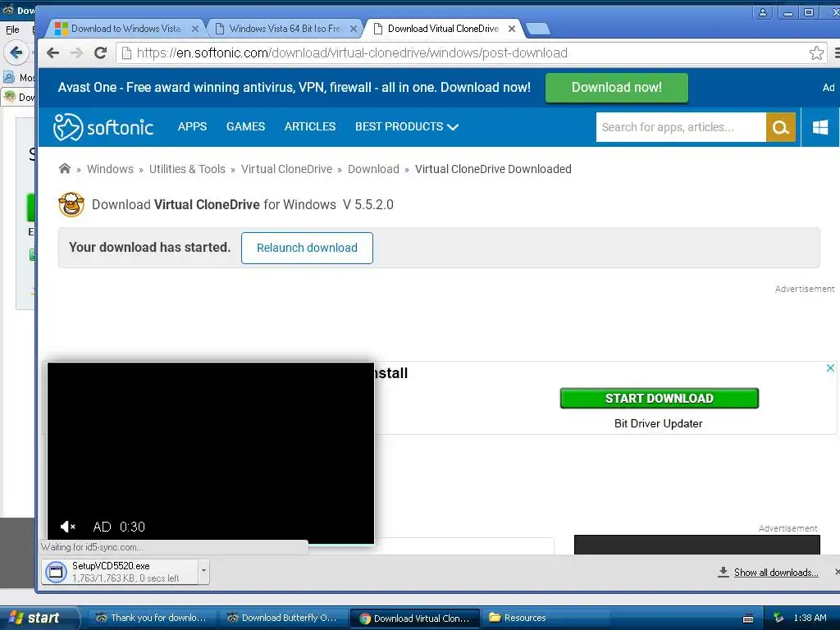
Task: Click the Download Virtual CloneDrive taskbar button
Action: tap(414, 619)
